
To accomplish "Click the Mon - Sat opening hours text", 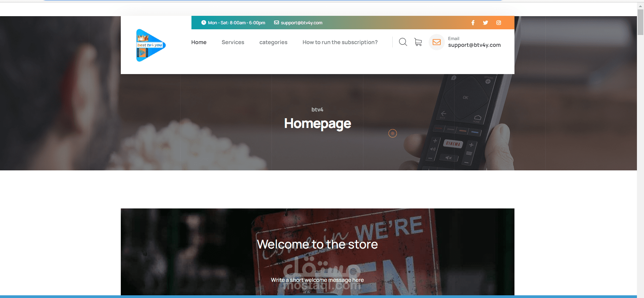I will tap(237, 23).
